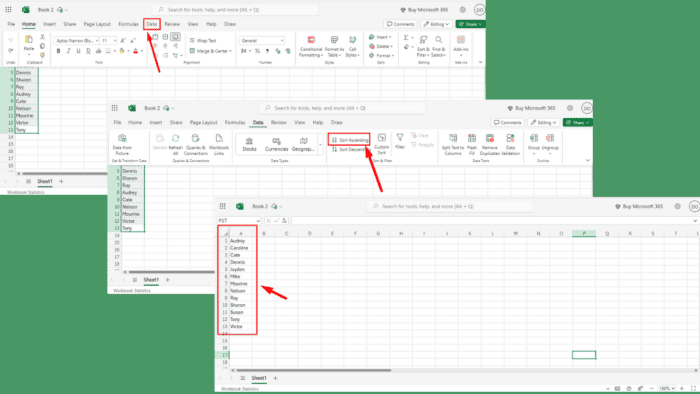
Task: Click Underline icon in Home ribbon
Action: pos(78,51)
